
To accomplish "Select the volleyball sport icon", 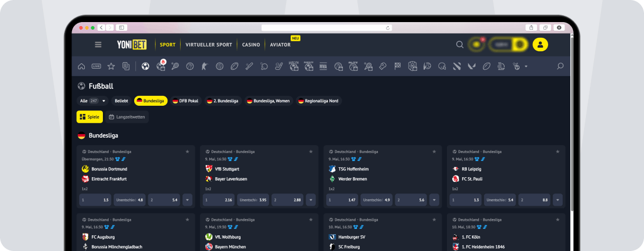I will [x=219, y=66].
